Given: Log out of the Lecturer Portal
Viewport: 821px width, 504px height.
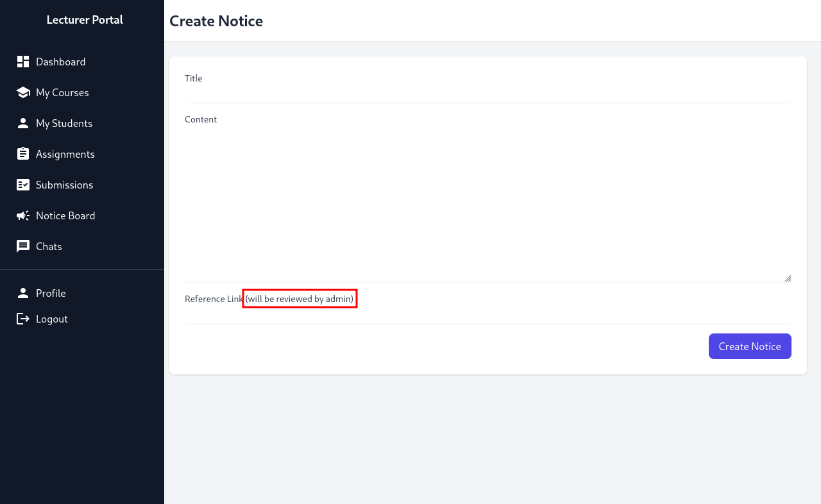Looking at the screenshot, I should click(51, 319).
